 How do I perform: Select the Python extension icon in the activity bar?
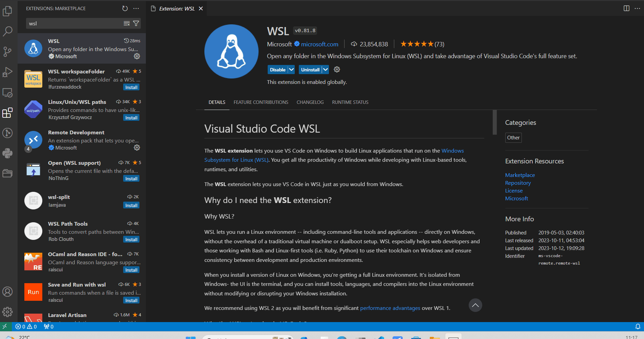(x=7, y=153)
